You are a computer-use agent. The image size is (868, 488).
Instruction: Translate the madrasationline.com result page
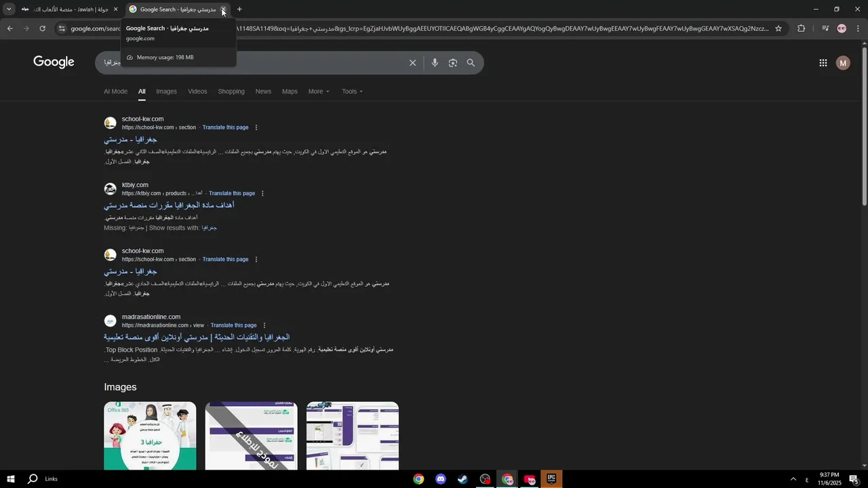[x=233, y=325]
